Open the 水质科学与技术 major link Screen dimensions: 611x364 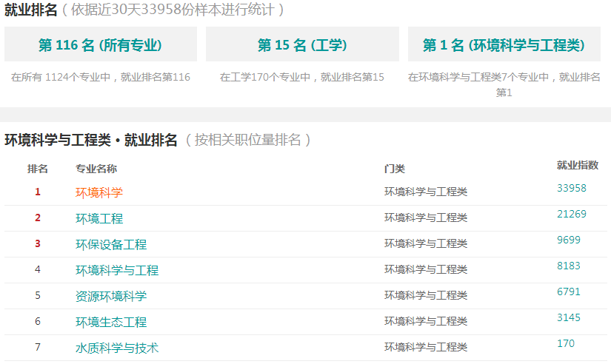pyautogui.click(x=117, y=348)
